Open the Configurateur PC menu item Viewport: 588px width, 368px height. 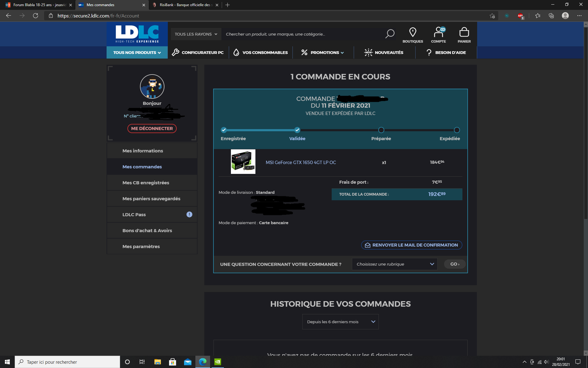(198, 52)
